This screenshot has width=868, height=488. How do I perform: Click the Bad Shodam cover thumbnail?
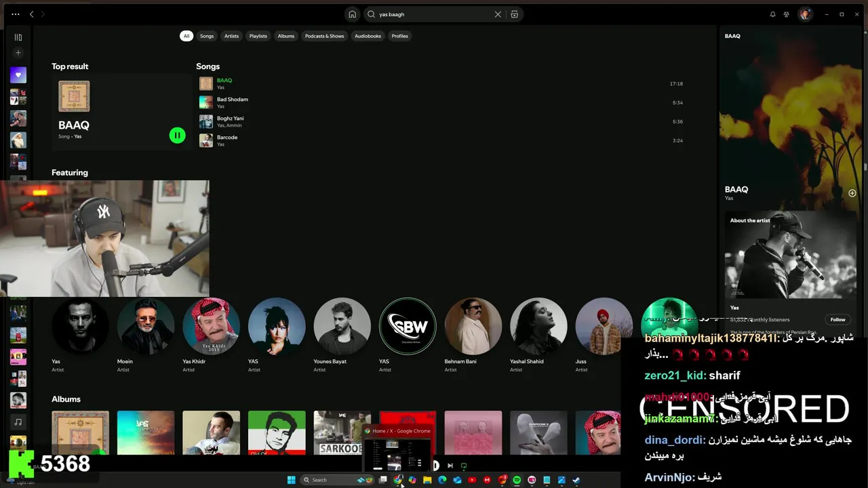pos(206,102)
